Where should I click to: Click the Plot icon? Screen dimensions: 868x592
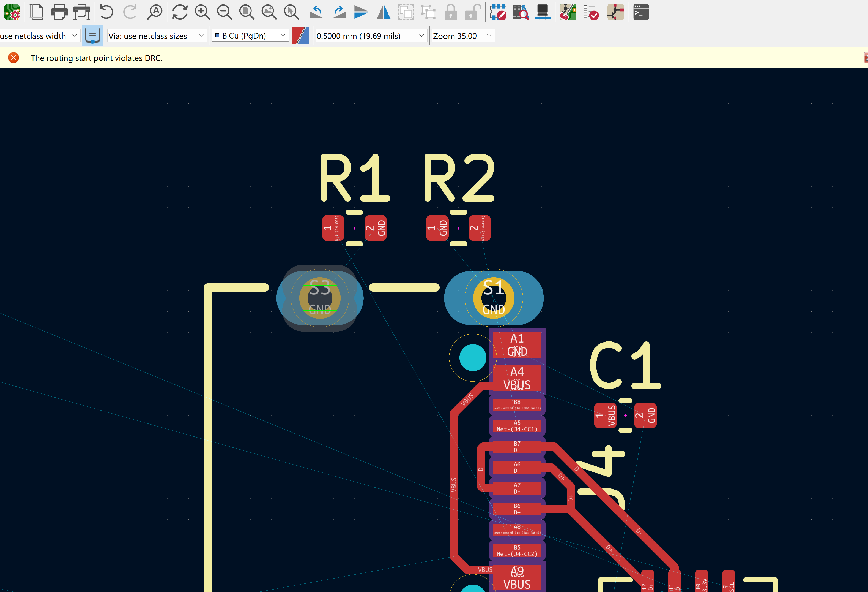pos(81,12)
